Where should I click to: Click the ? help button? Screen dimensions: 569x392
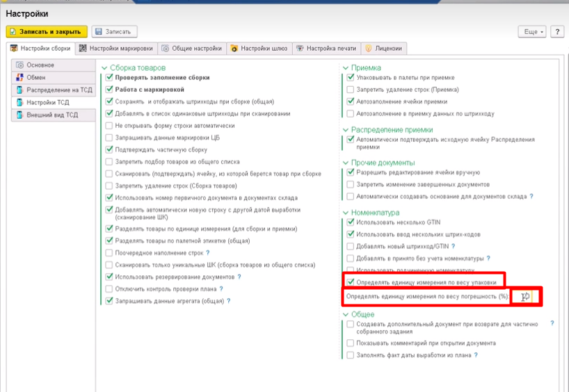point(557,31)
